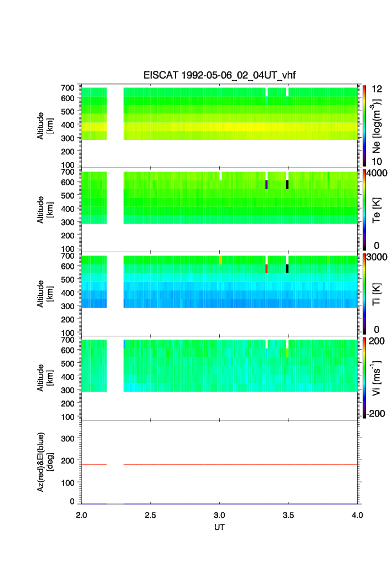This screenshot has width=392, height=588.
Task: Select the Ti ion temperature color bar
Action: [x=364, y=294]
